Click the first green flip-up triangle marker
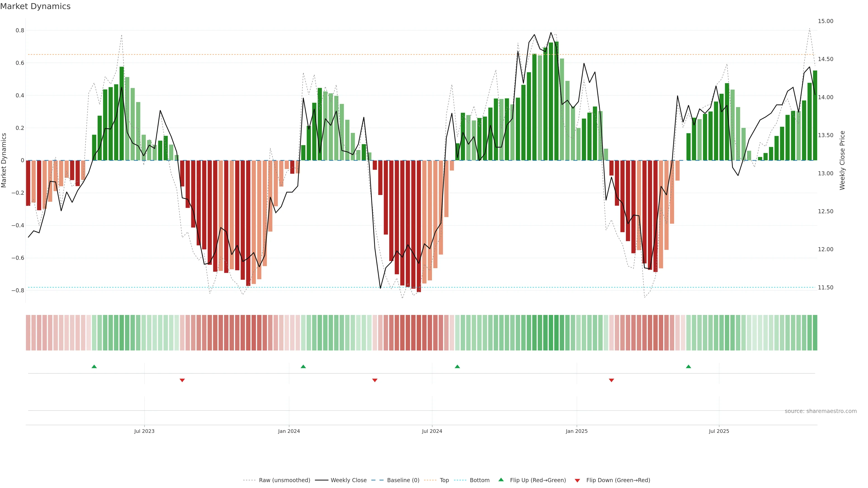The width and height of the screenshot is (868, 488). coord(94,366)
